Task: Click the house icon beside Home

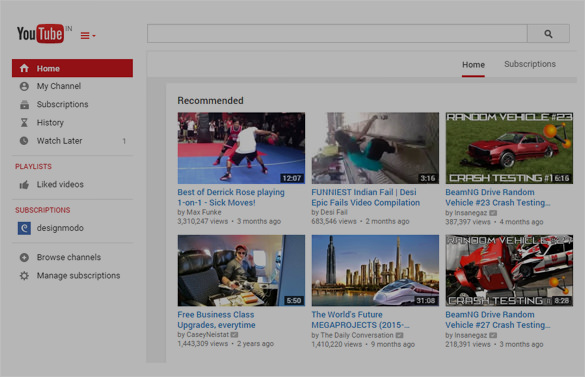Action: [x=24, y=68]
